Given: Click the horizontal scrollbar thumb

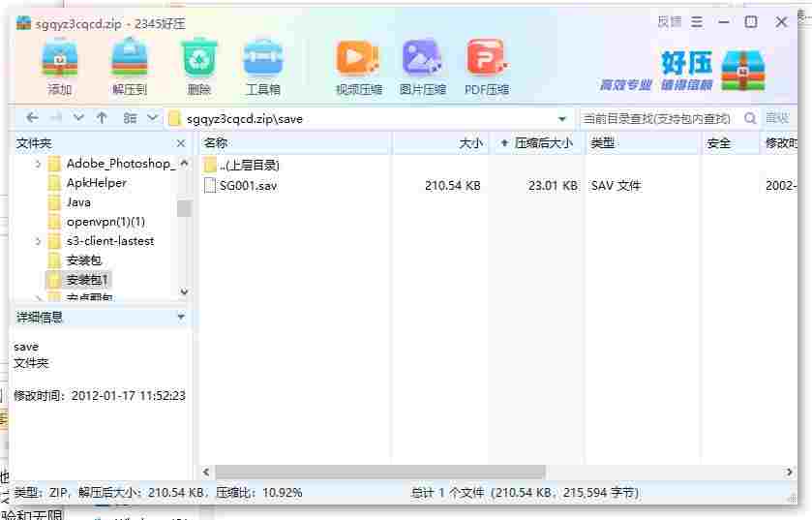Looking at the screenshot, I should (380, 472).
